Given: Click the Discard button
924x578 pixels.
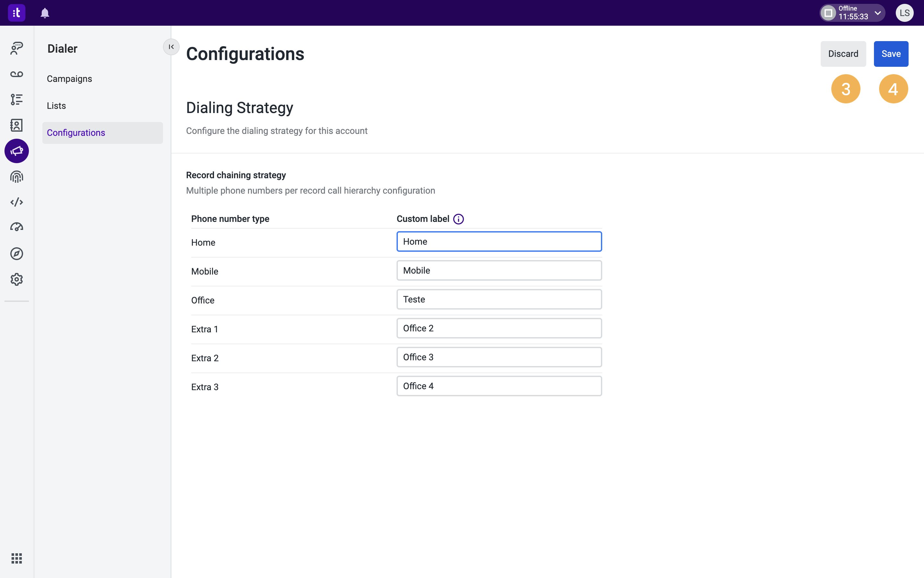Looking at the screenshot, I should point(843,54).
